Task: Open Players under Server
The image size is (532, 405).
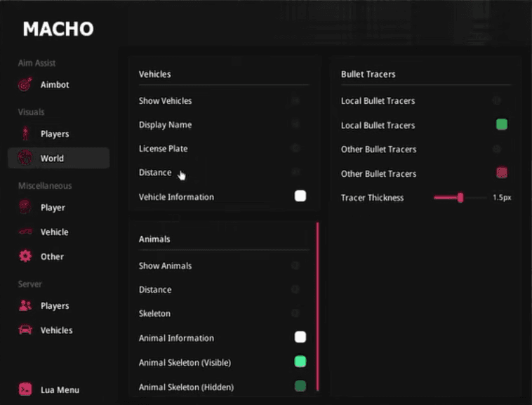Action: 58,305
